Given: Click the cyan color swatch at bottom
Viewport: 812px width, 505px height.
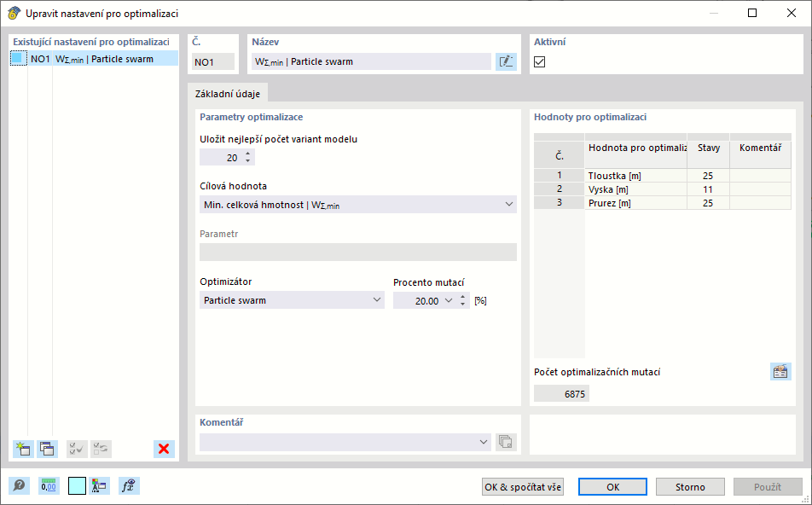Looking at the screenshot, I should click(x=77, y=486).
